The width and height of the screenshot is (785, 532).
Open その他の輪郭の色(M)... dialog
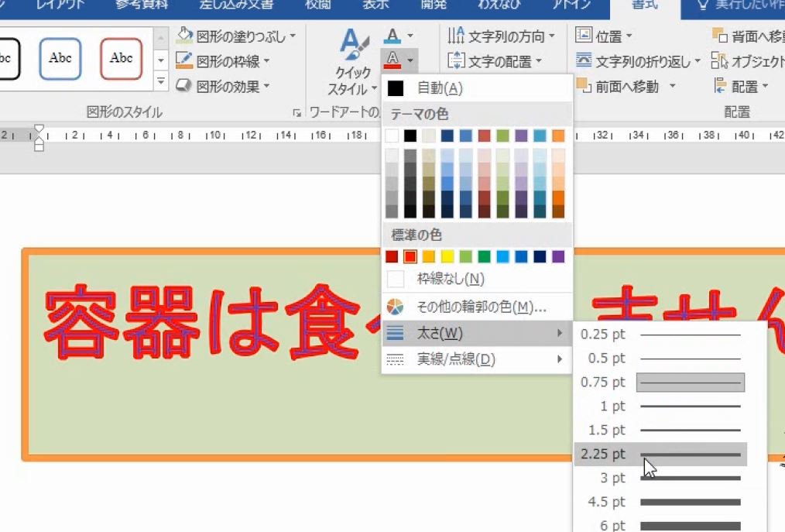pyautogui.click(x=477, y=307)
